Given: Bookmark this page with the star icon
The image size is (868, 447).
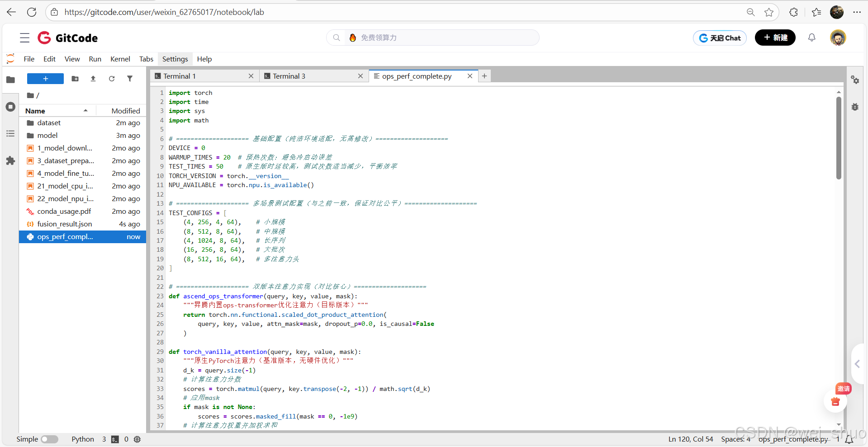Looking at the screenshot, I should click(769, 12).
